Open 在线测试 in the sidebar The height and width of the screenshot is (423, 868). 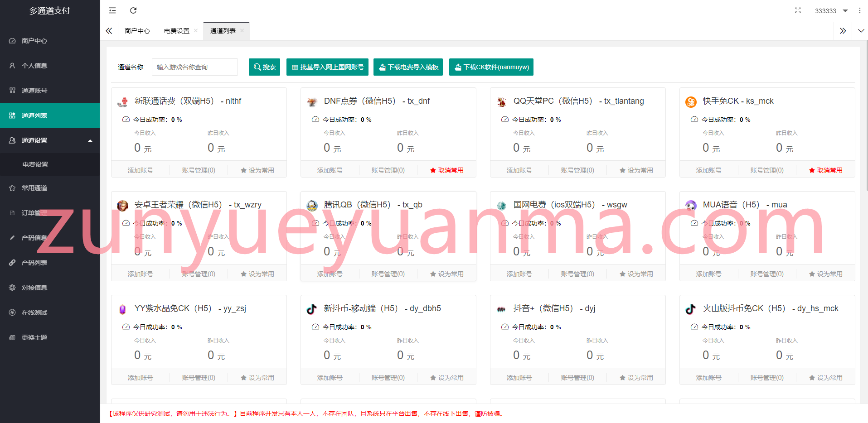coord(50,312)
